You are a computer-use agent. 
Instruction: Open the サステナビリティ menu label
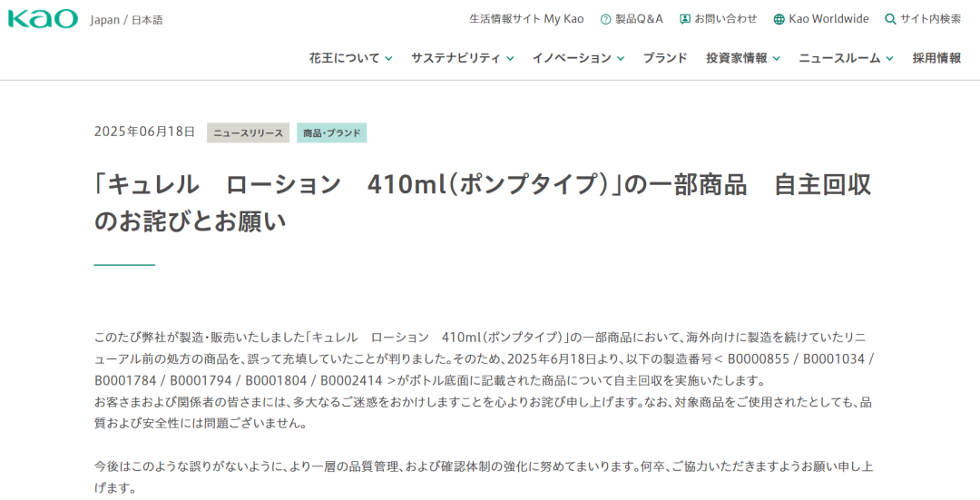456,58
